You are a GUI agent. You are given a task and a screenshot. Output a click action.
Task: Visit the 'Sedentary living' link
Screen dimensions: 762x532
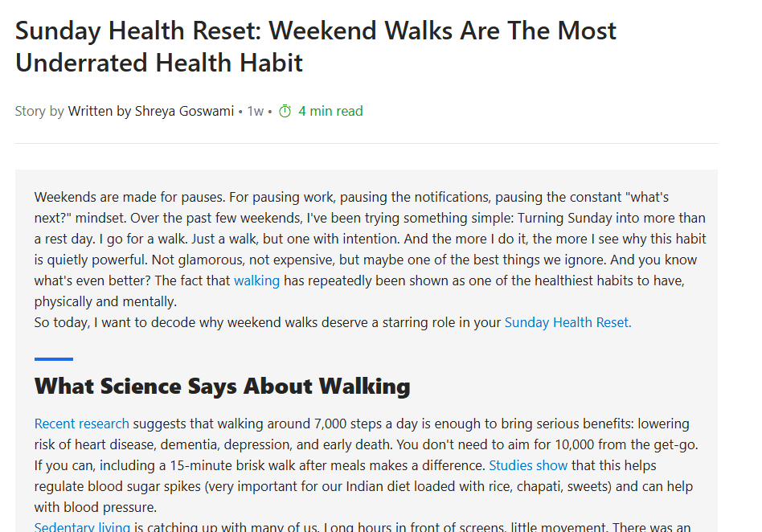[x=82, y=527]
